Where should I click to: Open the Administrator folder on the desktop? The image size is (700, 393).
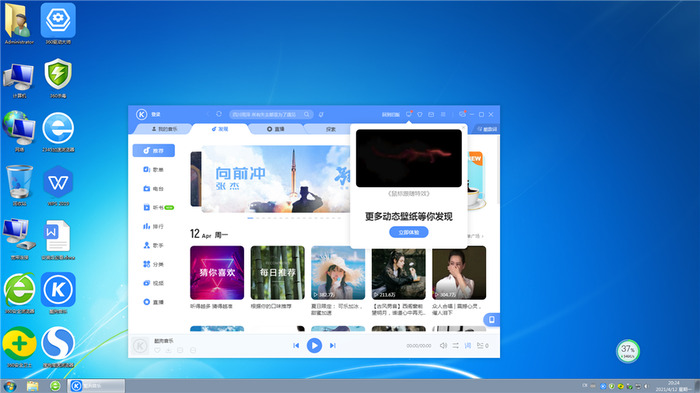click(19, 23)
